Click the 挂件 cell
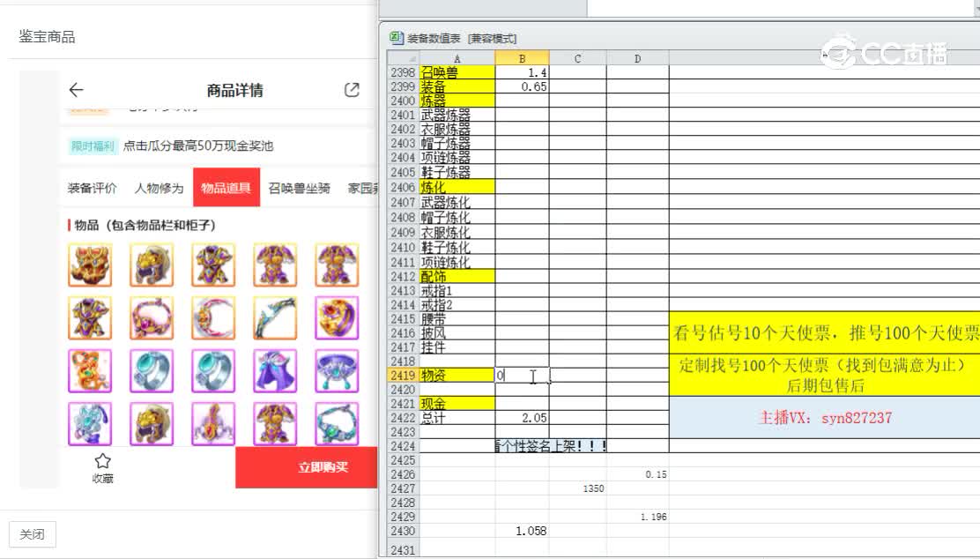Viewport: 980px width, 559px height. pyautogui.click(x=457, y=347)
